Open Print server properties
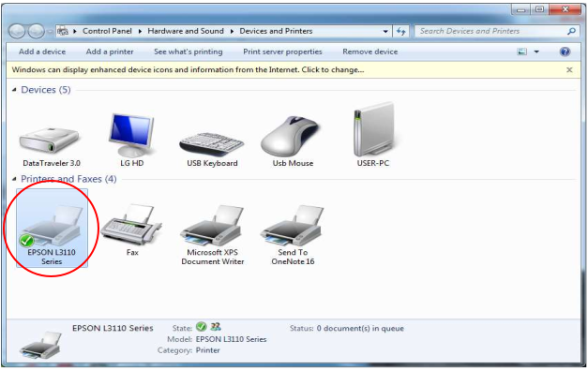The height and width of the screenshot is (370, 588). [x=282, y=52]
